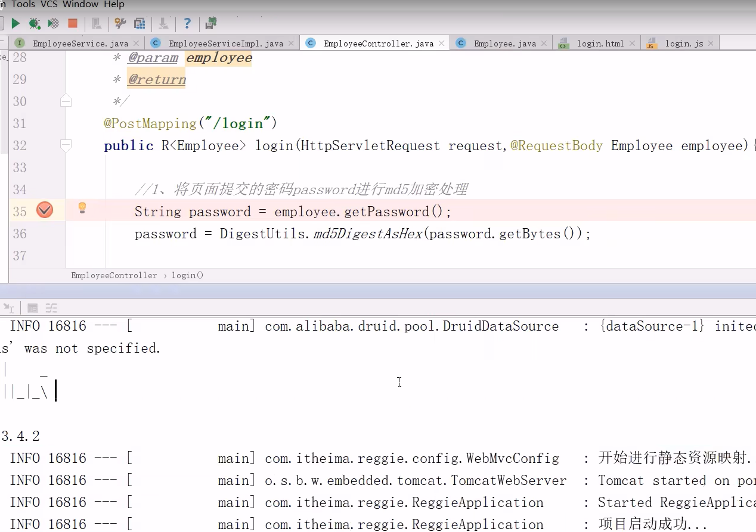Click EmployeeController in the breadcrumb bar

pos(114,275)
